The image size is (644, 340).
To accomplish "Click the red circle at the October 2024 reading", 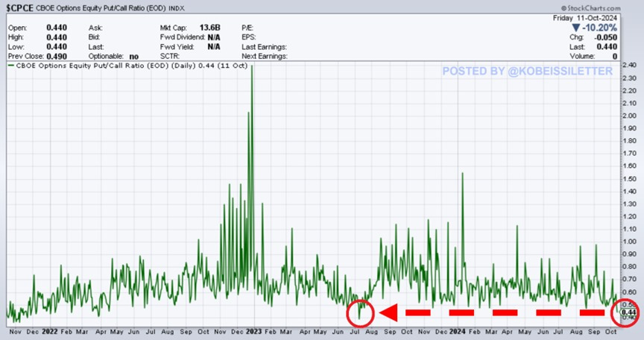I will pos(625,312).
